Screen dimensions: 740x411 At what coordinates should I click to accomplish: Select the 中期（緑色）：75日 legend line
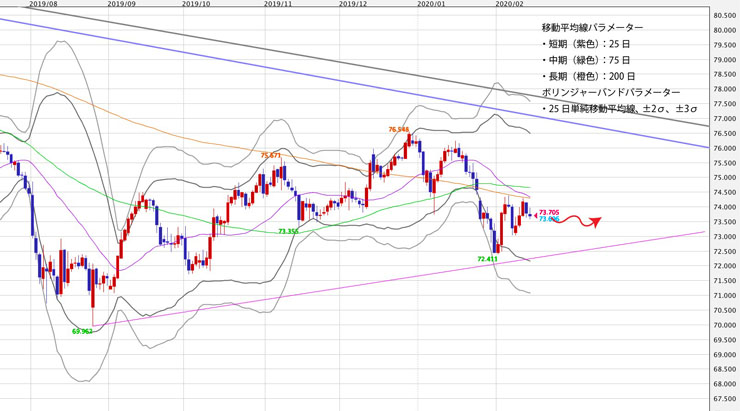coord(586,60)
